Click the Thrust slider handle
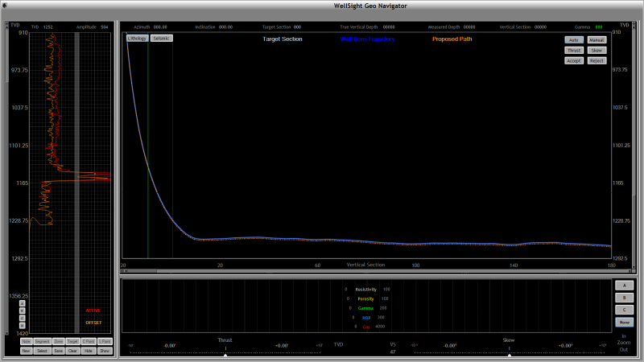 click(x=225, y=355)
